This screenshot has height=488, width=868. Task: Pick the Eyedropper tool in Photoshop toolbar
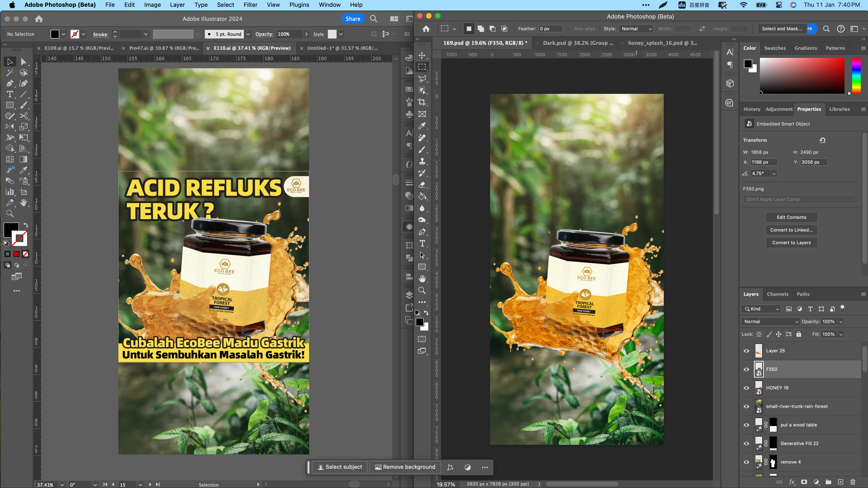(422, 126)
